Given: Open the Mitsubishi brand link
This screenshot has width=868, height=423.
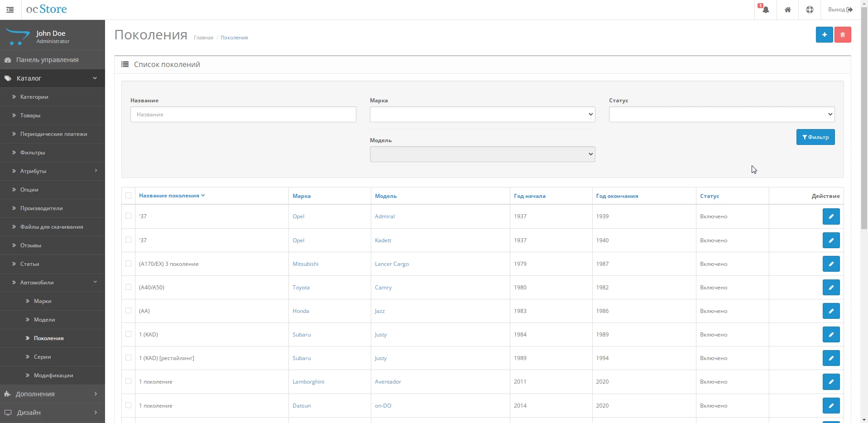Looking at the screenshot, I should click(306, 264).
